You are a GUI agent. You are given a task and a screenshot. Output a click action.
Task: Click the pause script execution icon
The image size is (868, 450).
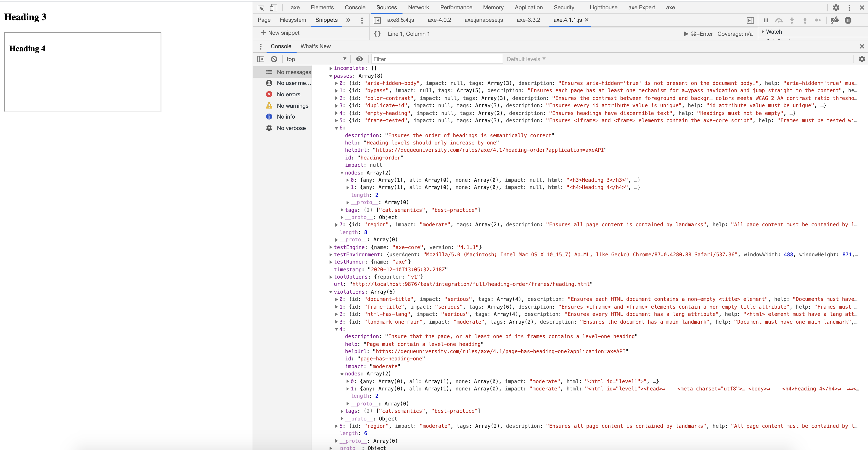point(766,20)
